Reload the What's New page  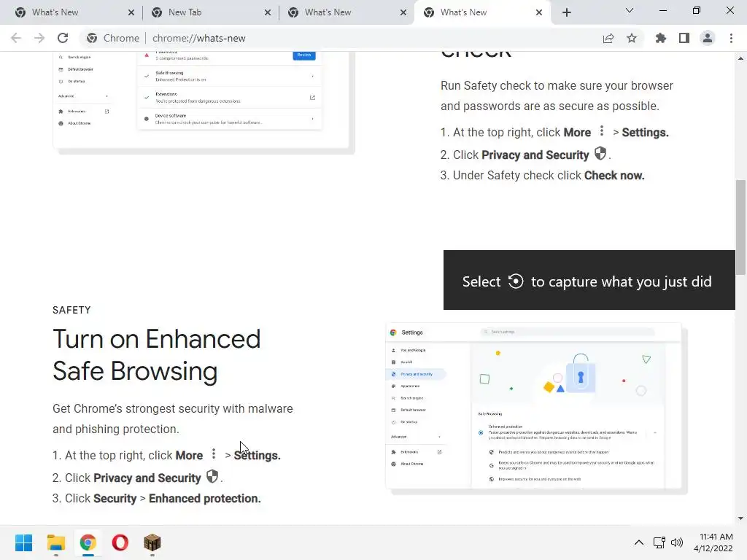pos(63,38)
